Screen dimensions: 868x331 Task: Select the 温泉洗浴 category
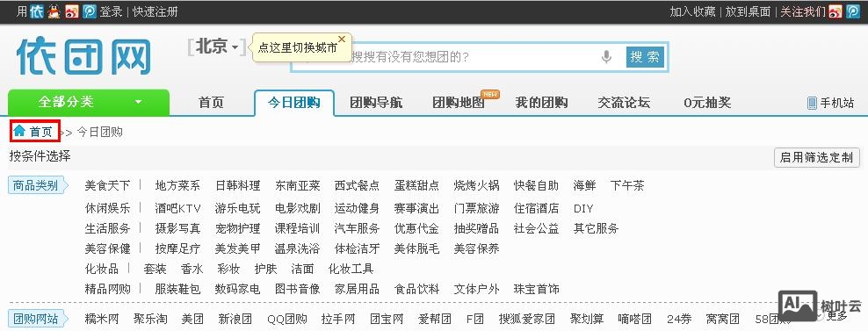(x=297, y=248)
